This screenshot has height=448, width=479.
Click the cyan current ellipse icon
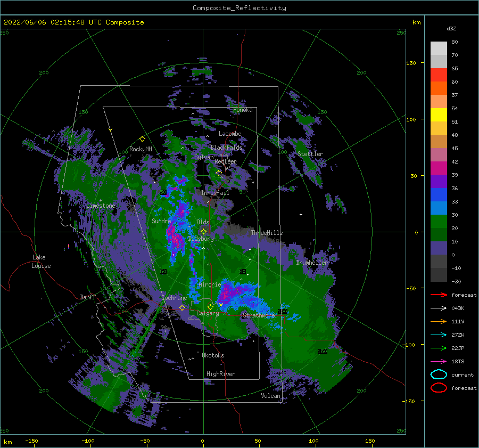[x=439, y=374]
